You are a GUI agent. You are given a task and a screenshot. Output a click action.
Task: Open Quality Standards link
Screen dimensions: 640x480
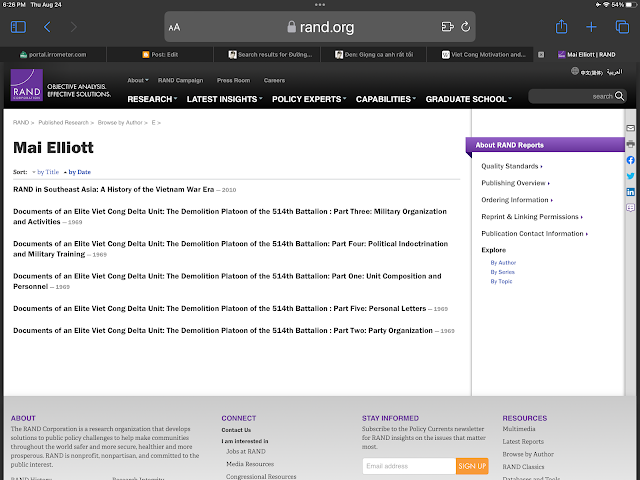(x=512, y=166)
